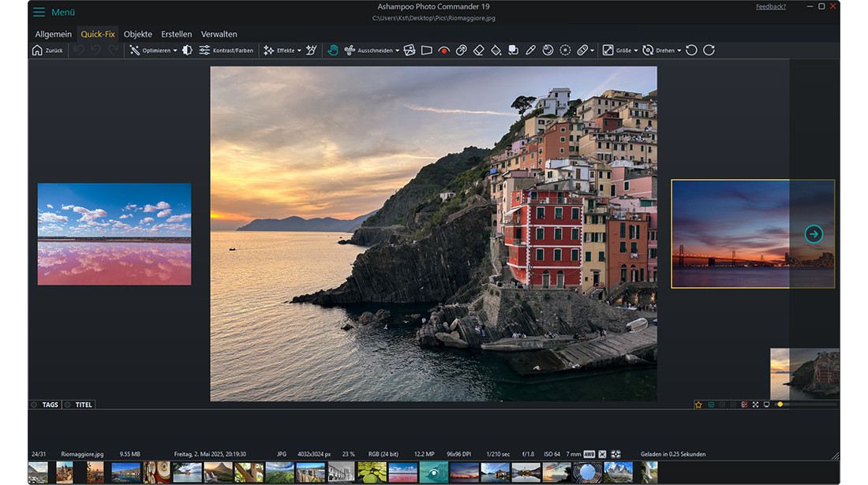
Task: Select the snowy mountain thumbnail in filmstrip
Action: tap(619, 473)
